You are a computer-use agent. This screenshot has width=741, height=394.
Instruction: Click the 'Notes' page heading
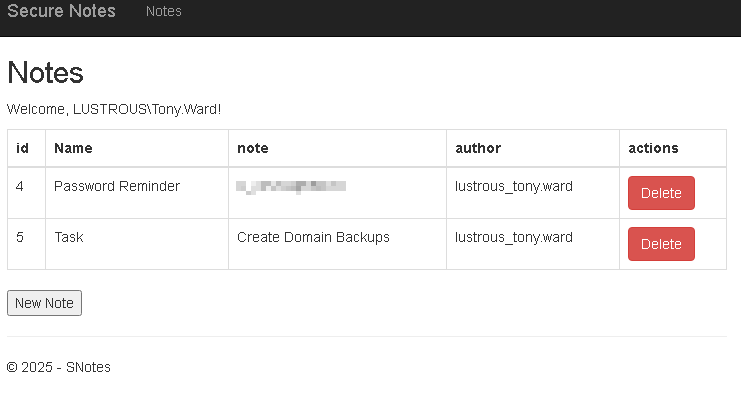(45, 72)
